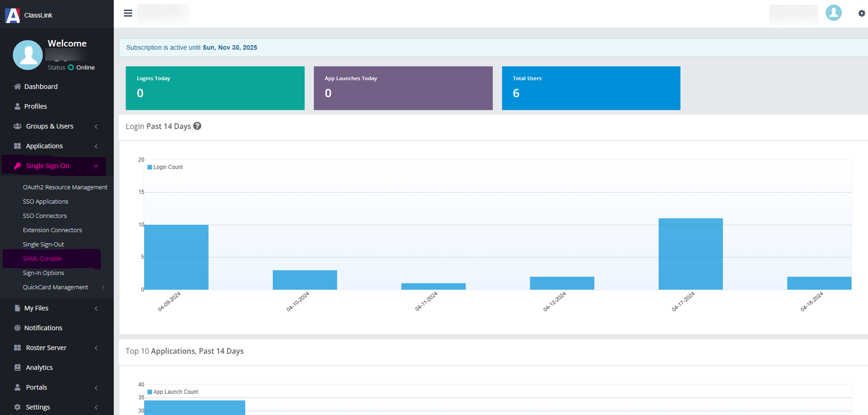Click the Welcome heading text
This screenshot has height=415, width=868.
pyautogui.click(x=67, y=43)
